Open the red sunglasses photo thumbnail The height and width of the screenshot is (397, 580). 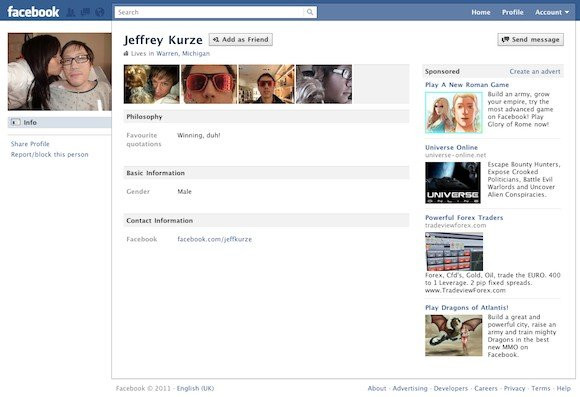coord(209,84)
